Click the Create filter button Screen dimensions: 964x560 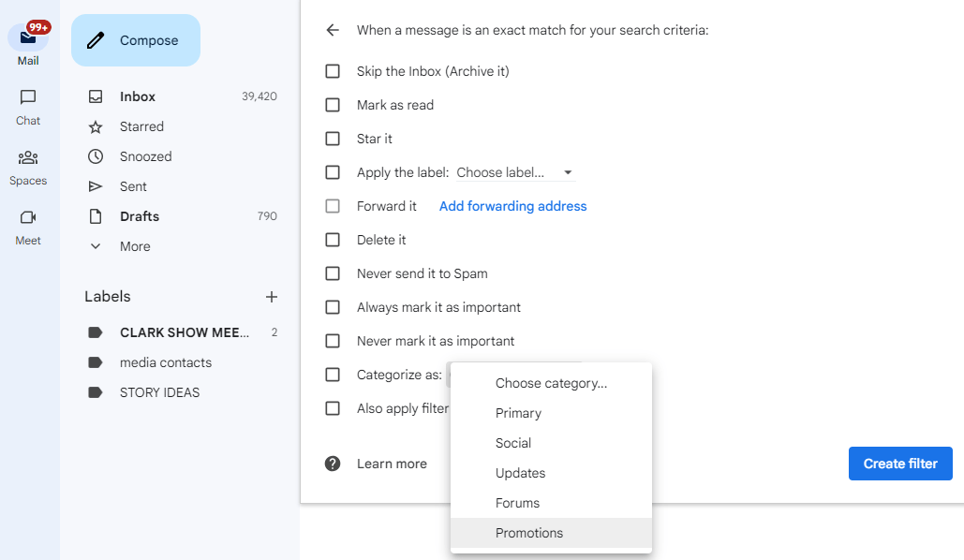tap(899, 464)
